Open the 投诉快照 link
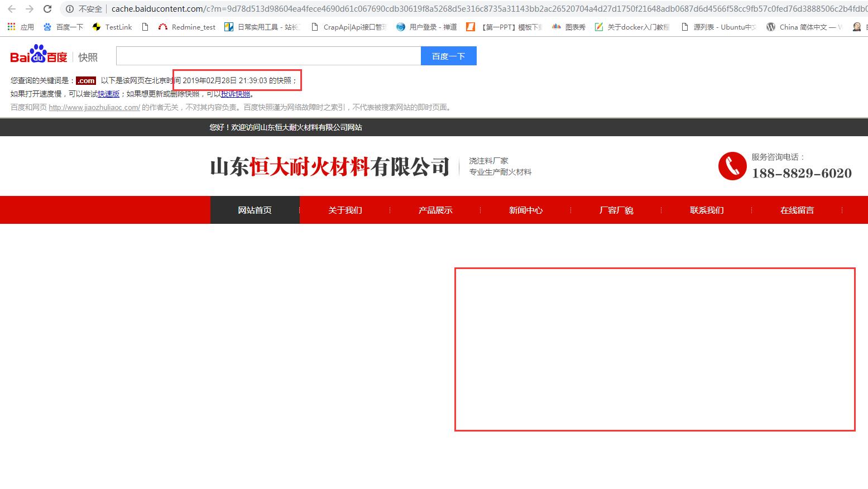The image size is (868, 489). tap(236, 94)
